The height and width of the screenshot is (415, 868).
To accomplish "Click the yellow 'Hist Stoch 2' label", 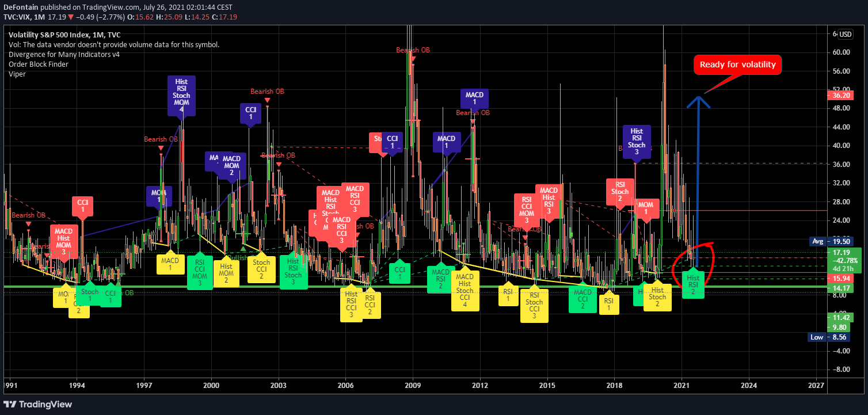I will click(657, 297).
